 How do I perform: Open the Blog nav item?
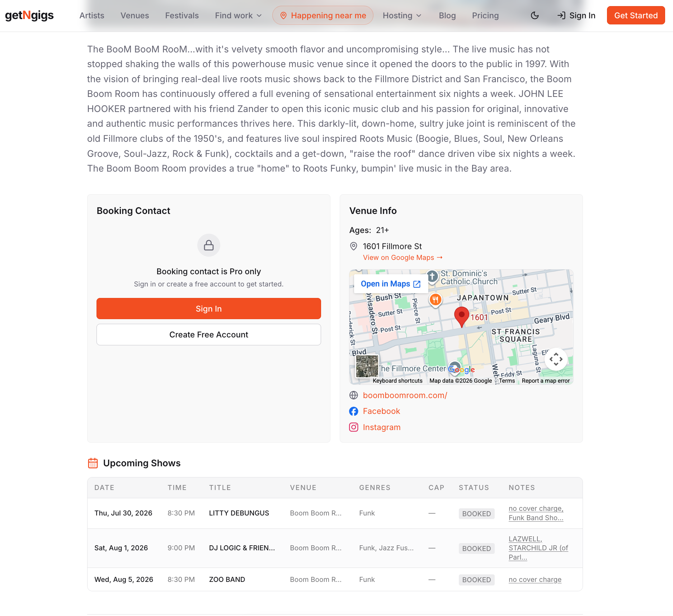(447, 15)
